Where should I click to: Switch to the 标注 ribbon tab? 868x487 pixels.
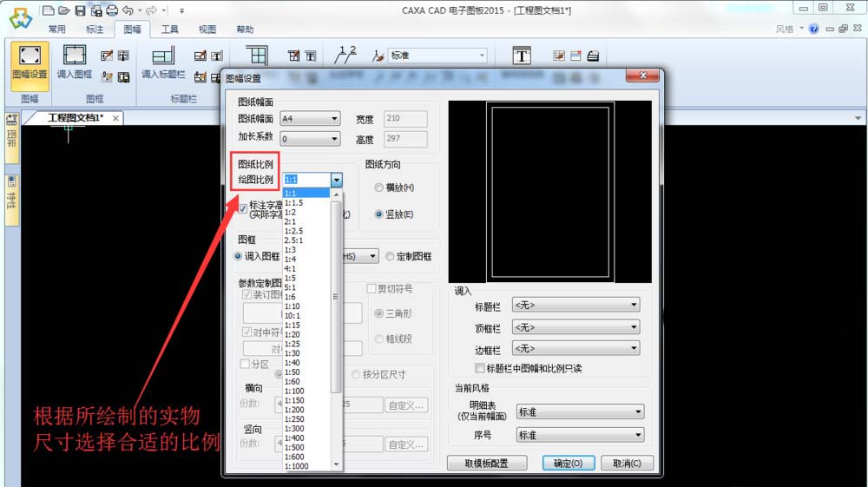click(94, 30)
